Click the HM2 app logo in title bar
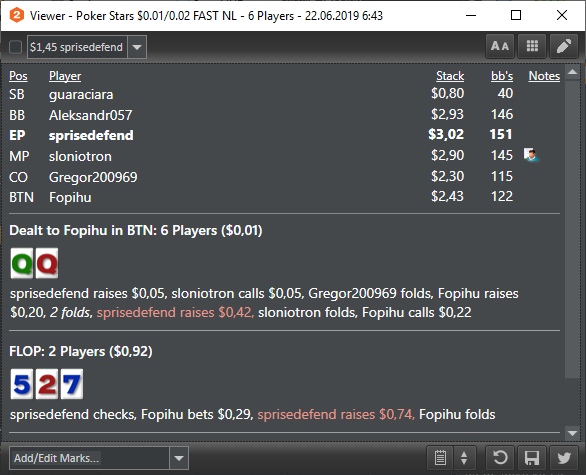This screenshot has height=475, width=586. tap(17, 15)
